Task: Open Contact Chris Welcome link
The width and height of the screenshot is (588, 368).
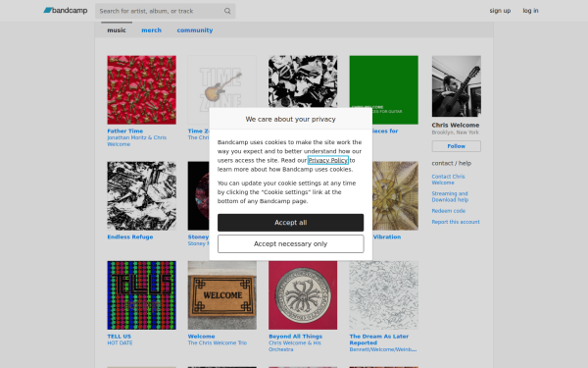Action: 448,180
